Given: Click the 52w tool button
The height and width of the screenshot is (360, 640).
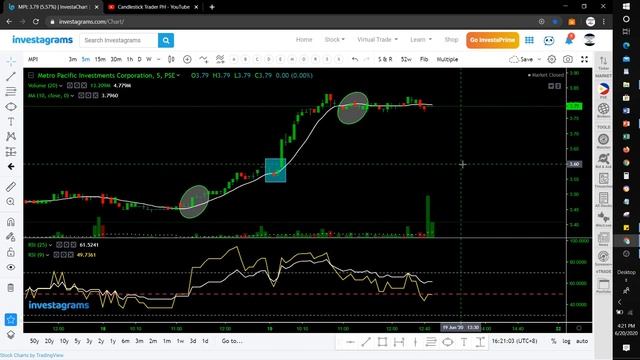Looking at the screenshot, I should (406, 60).
